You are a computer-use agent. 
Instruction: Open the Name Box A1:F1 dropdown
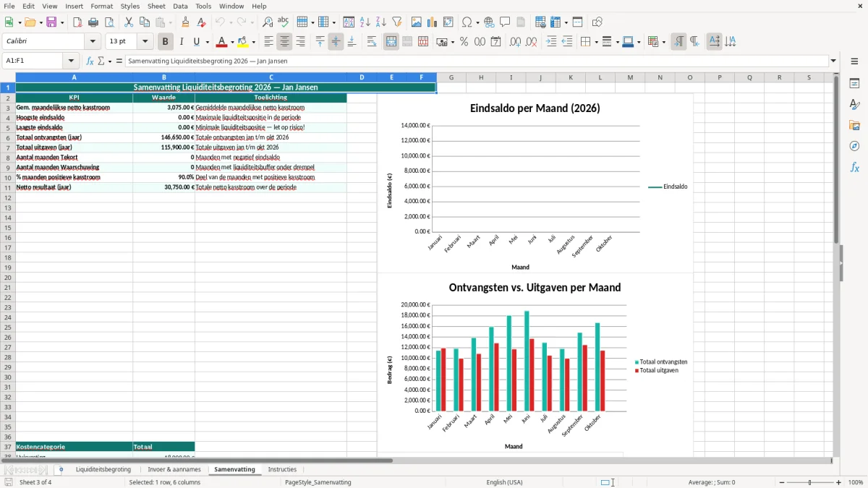point(71,61)
